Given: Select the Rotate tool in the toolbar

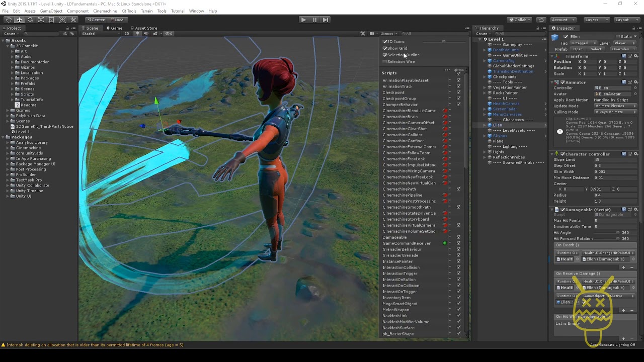Looking at the screenshot, I should click(30, 20).
